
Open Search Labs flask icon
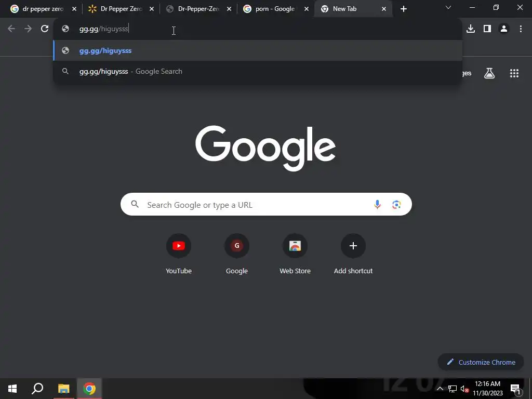pyautogui.click(x=489, y=73)
